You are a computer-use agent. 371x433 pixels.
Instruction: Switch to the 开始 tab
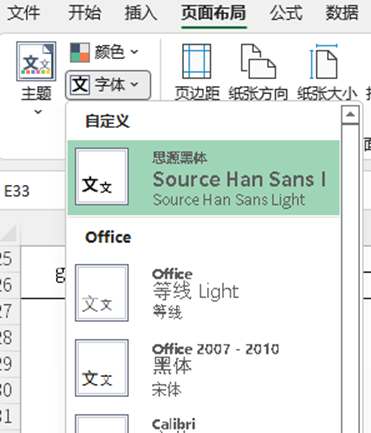tap(84, 13)
